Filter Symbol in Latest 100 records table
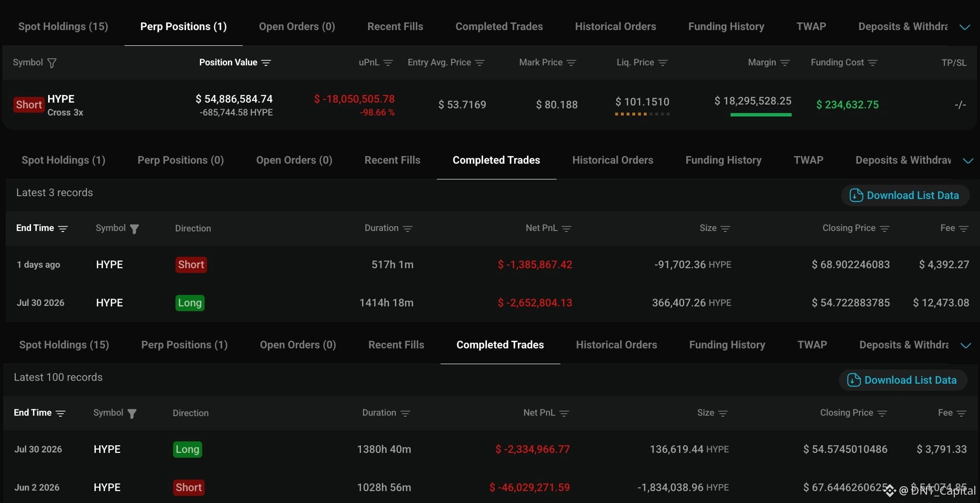The height and width of the screenshot is (503, 980). tap(132, 414)
